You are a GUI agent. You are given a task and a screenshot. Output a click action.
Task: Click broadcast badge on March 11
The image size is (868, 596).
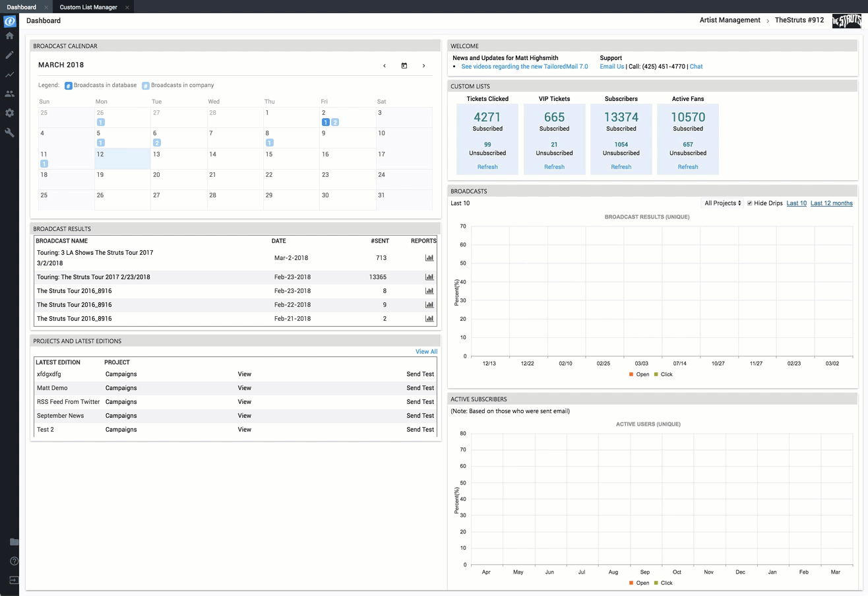pos(44,164)
